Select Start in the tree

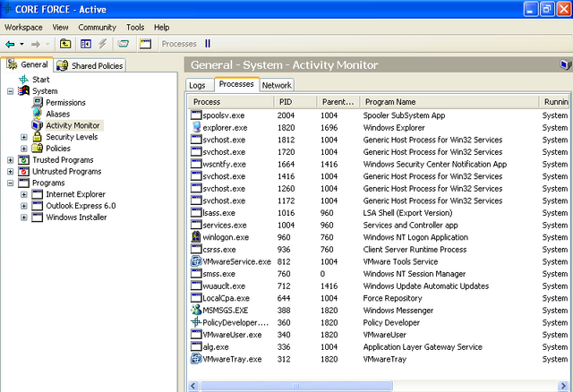(x=40, y=80)
